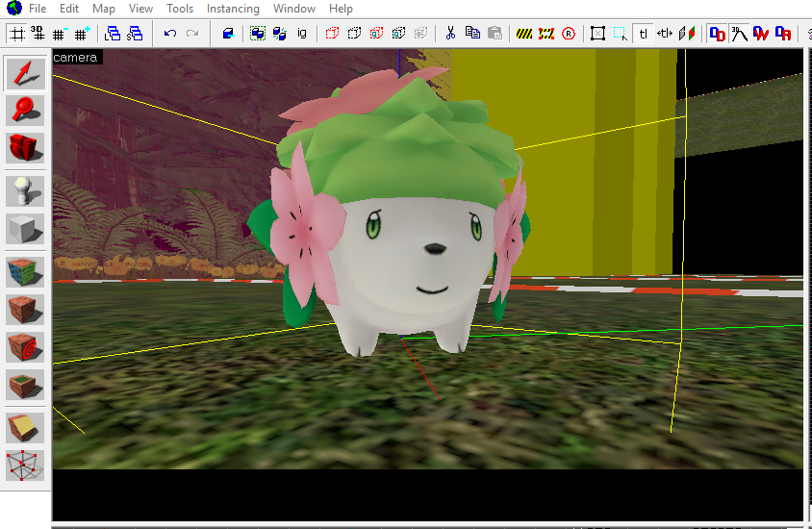This screenshot has width=812, height=529.
Task: Toggle the ignore groups 'ig' button
Action: (x=301, y=34)
